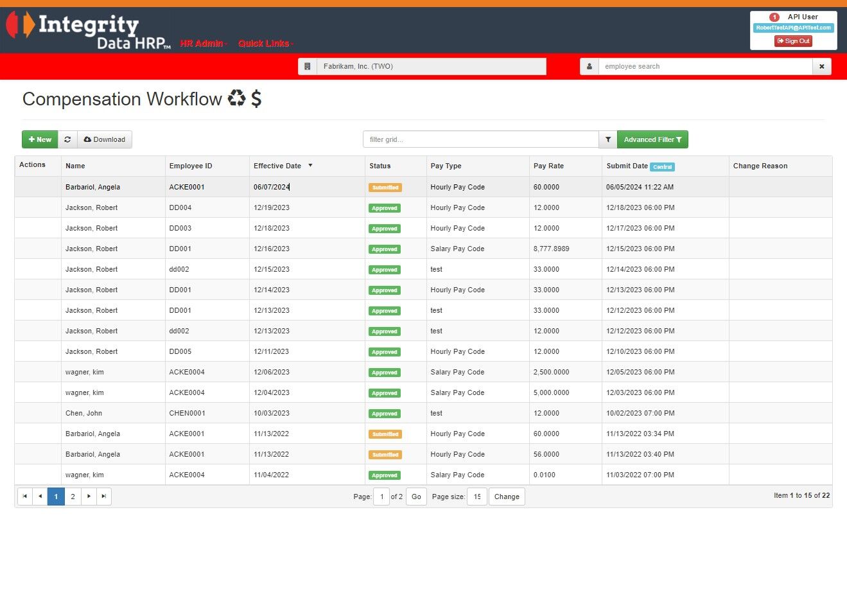The image size is (847, 616).
Task: Click the Change page size button
Action: 507,497
